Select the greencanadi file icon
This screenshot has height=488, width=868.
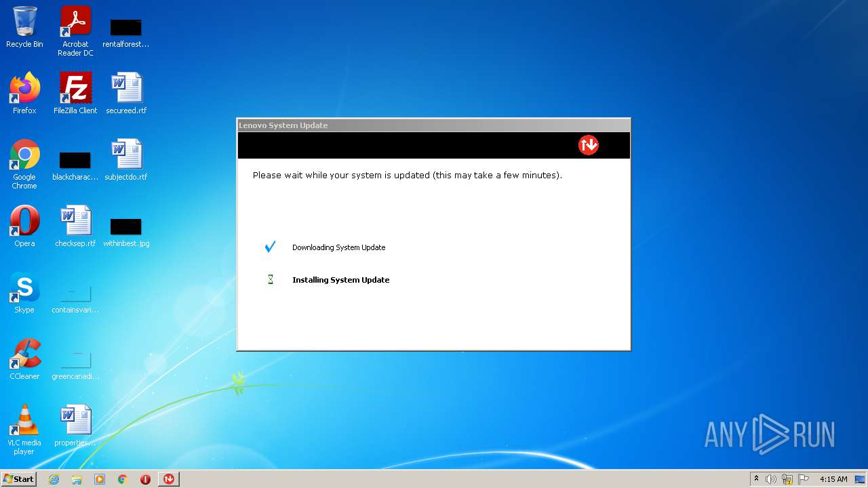[x=75, y=365]
